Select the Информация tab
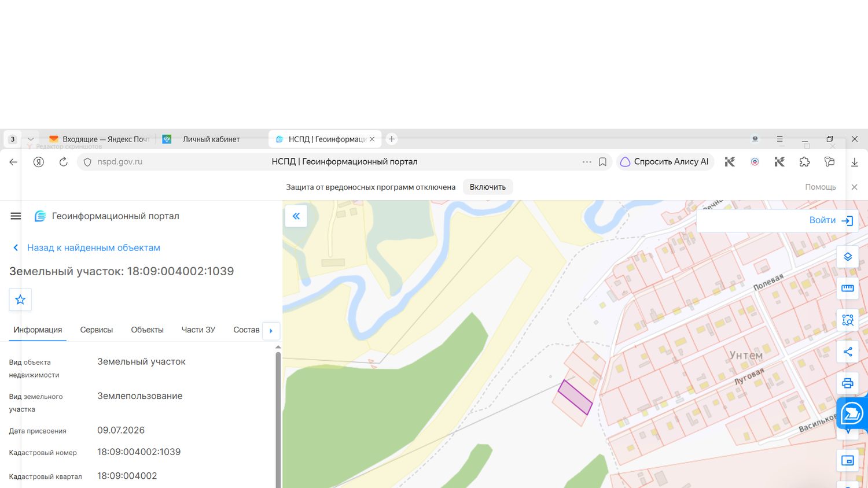The height and width of the screenshot is (488, 868). (x=38, y=330)
